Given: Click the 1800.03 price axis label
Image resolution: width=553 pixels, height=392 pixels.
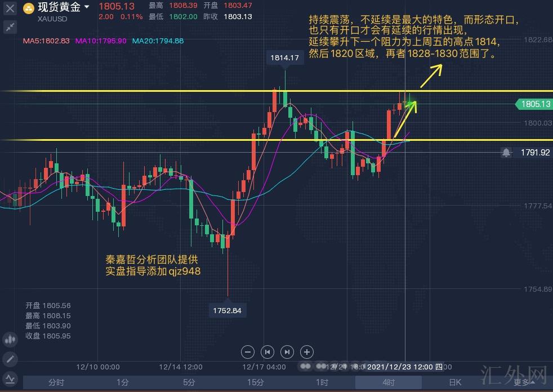Looking at the screenshot, I should point(538,123).
